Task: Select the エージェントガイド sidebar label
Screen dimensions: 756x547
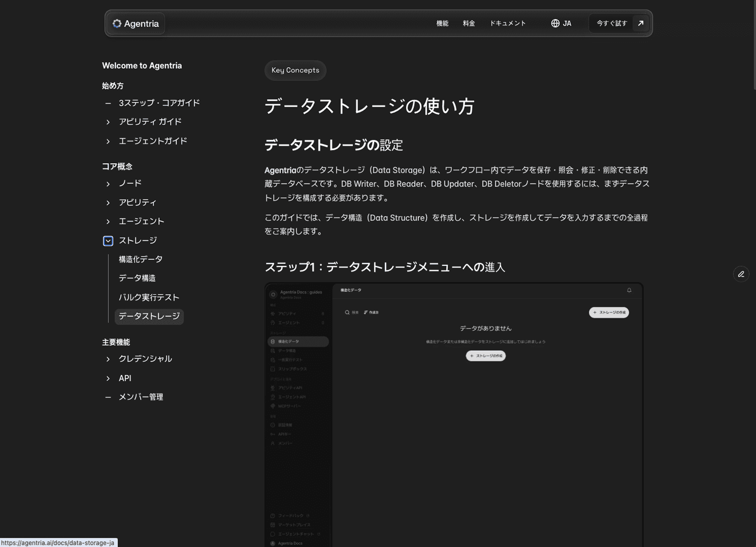Action: click(x=153, y=141)
